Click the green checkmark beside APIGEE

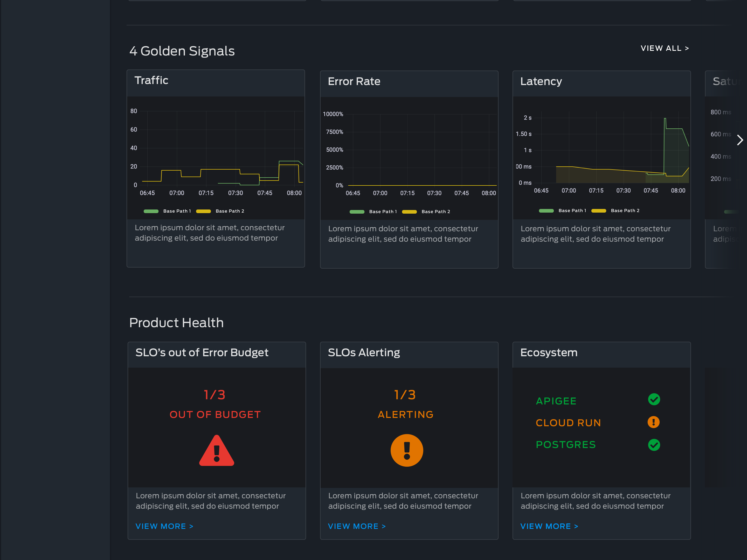tap(654, 399)
